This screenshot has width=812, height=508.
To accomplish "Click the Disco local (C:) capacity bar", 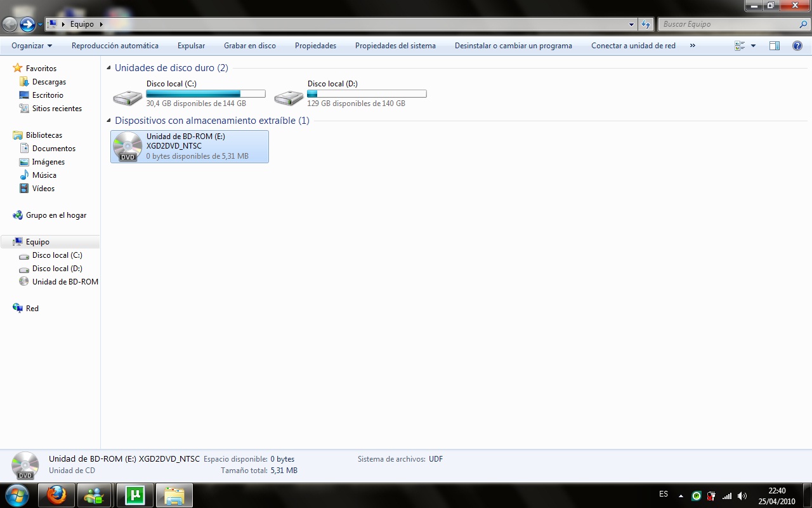I will (x=206, y=94).
